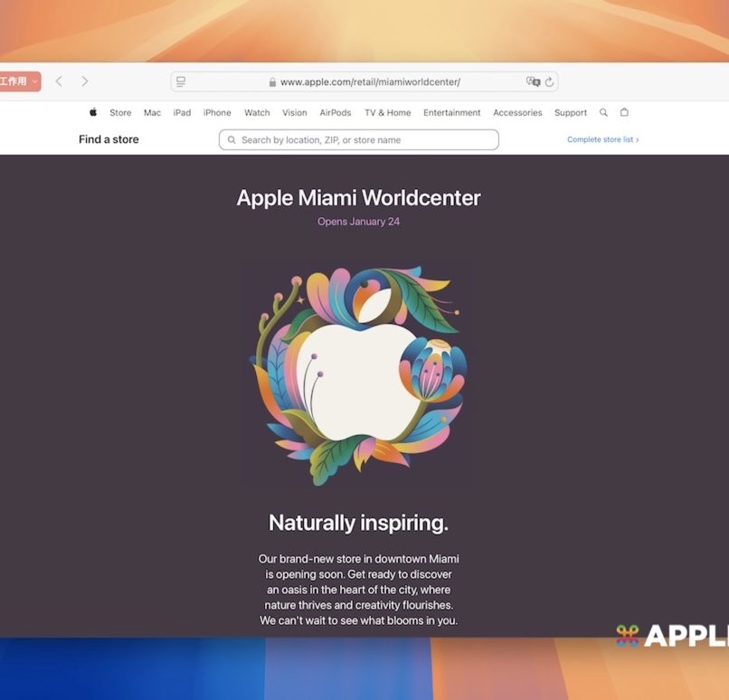Open the Support navigation link

pyautogui.click(x=571, y=113)
